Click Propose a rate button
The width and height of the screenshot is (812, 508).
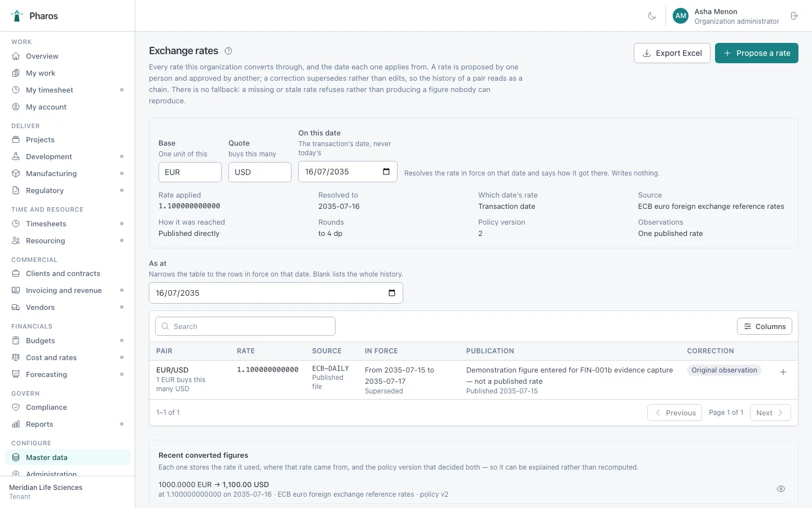[x=757, y=53]
